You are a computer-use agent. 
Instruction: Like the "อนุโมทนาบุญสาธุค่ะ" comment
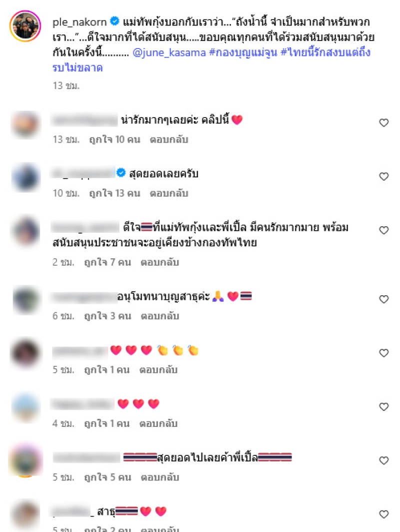click(x=383, y=299)
